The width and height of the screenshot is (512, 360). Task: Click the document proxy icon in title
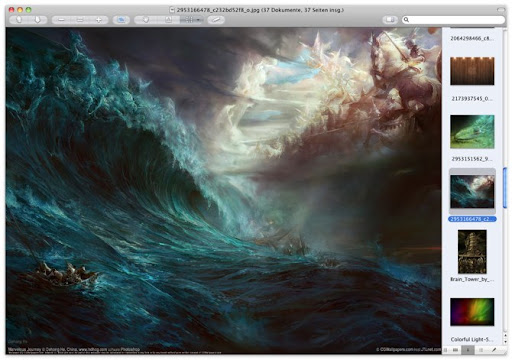[x=172, y=10]
